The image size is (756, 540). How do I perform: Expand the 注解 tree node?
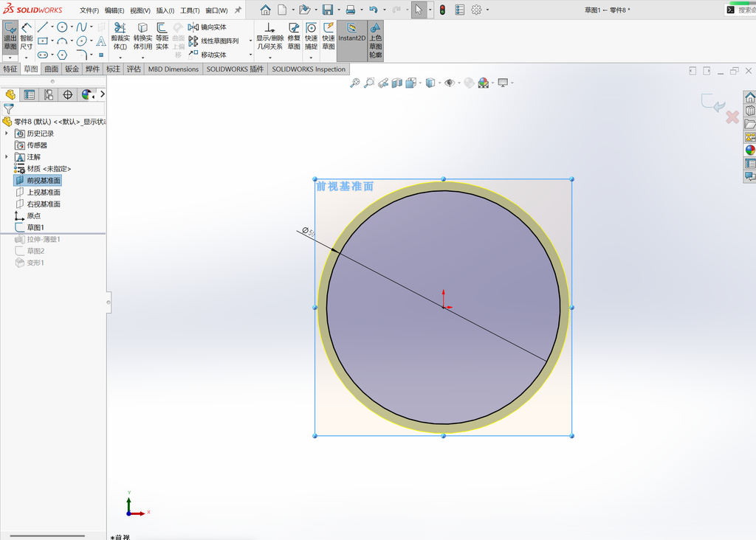click(x=6, y=157)
